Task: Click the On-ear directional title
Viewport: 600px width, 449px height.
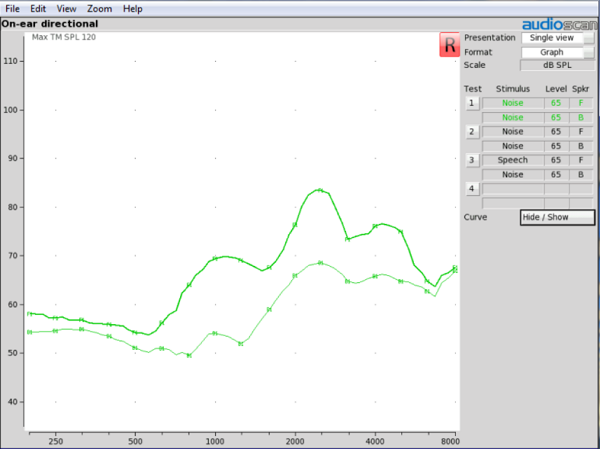Action: tap(50, 24)
